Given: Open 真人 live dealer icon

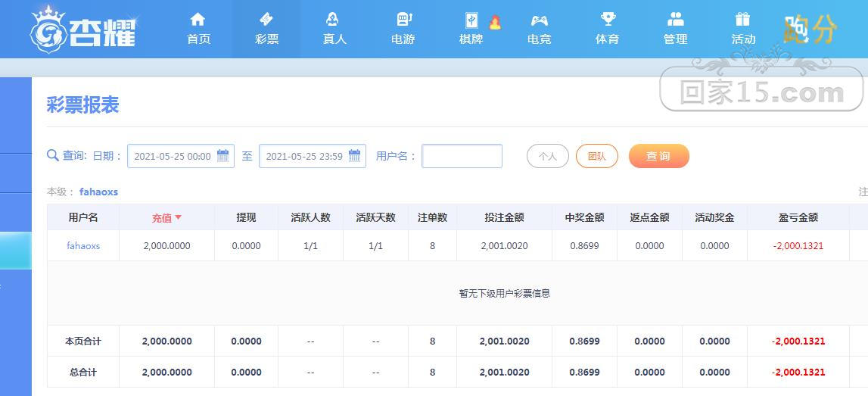Looking at the screenshot, I should [332, 20].
